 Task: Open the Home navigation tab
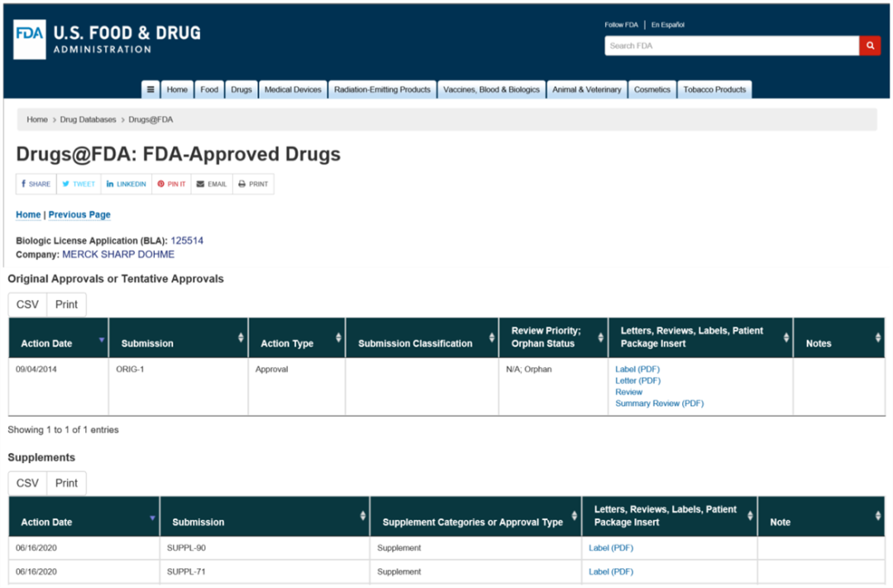tap(177, 89)
